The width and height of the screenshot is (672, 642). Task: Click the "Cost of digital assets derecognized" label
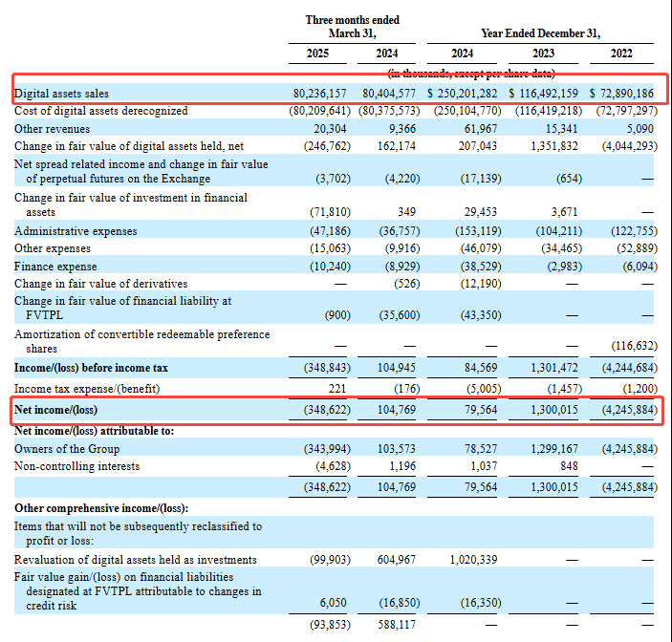100,111
